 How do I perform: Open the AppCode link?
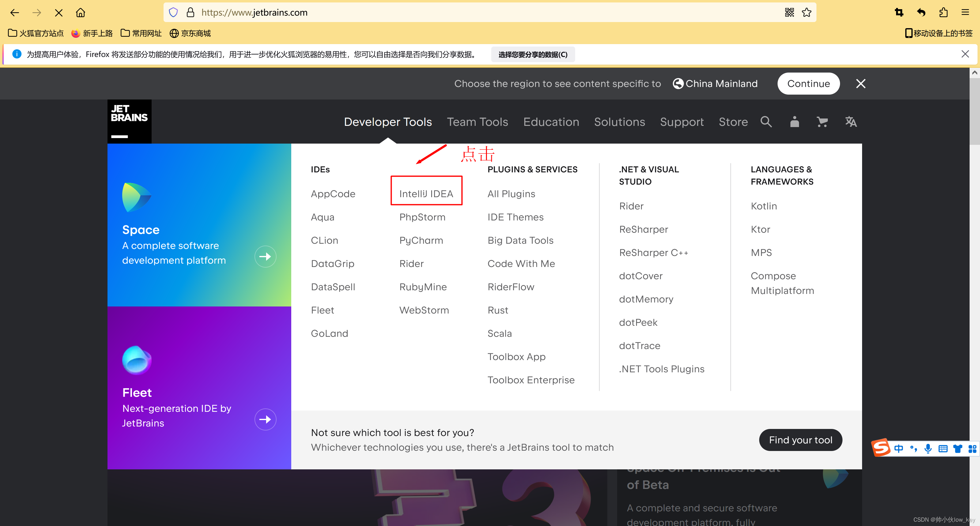333,193
